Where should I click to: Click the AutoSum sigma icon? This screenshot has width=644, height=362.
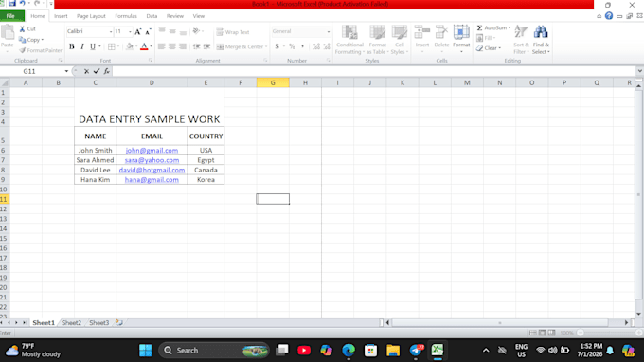click(x=479, y=27)
